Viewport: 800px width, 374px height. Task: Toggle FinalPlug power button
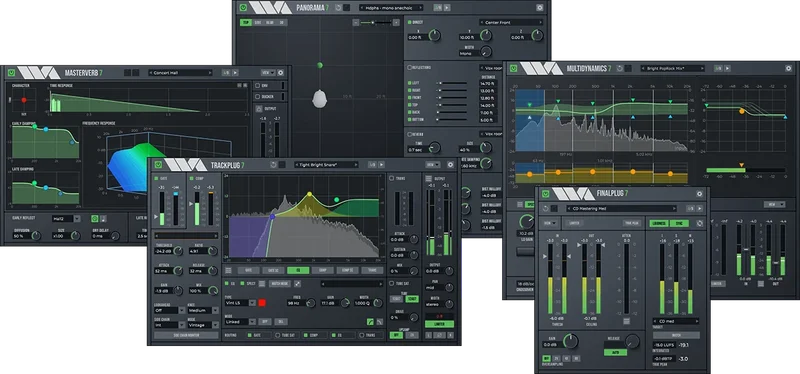[x=545, y=194]
